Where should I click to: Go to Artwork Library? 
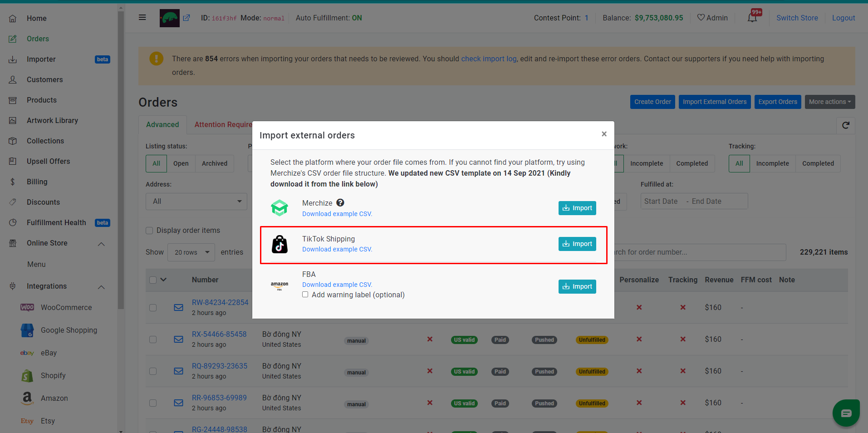(x=52, y=120)
